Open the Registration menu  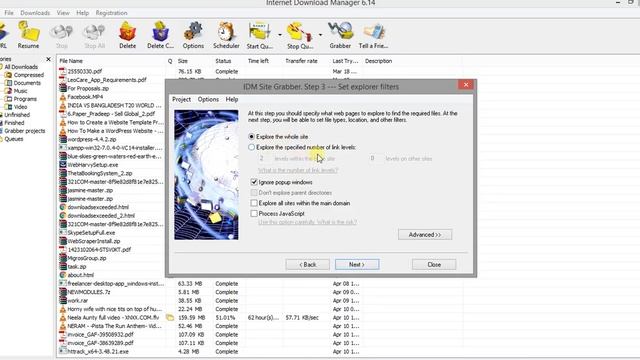click(111, 13)
